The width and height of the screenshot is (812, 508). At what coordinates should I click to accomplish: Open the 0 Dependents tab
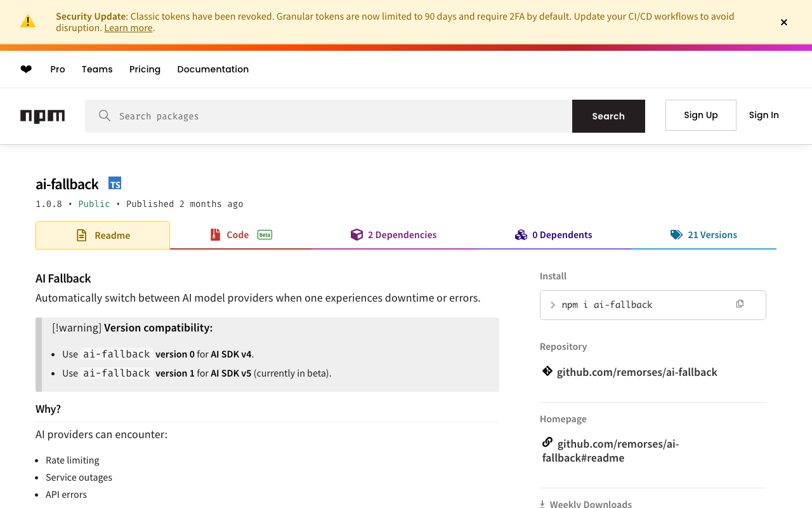coord(554,235)
